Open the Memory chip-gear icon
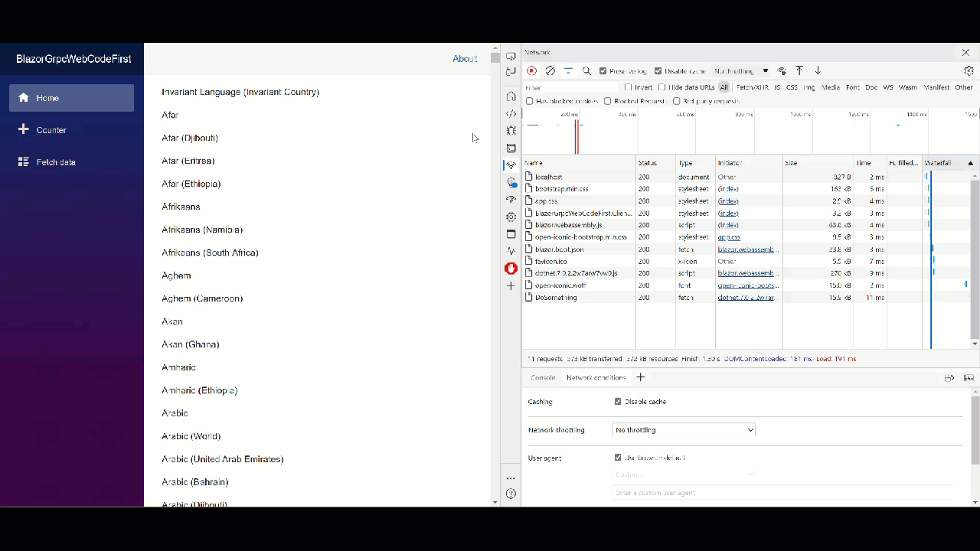This screenshot has width=980, height=551. coord(511,217)
